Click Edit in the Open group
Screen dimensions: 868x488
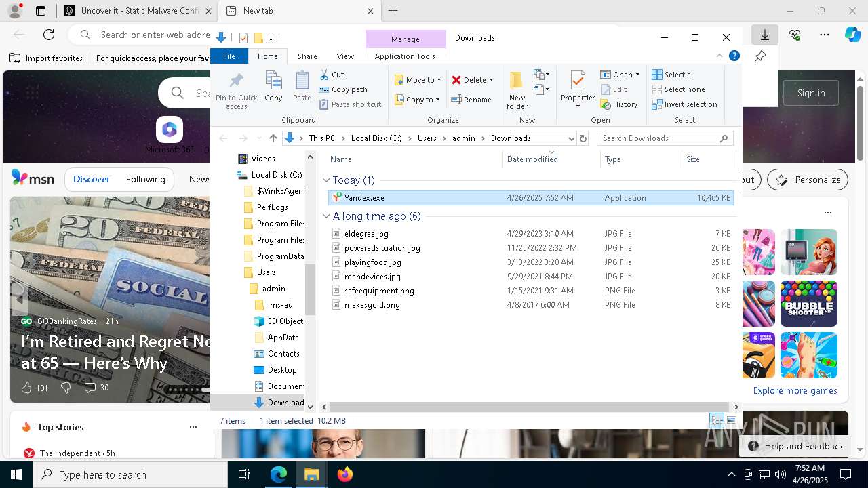pyautogui.click(x=614, y=89)
